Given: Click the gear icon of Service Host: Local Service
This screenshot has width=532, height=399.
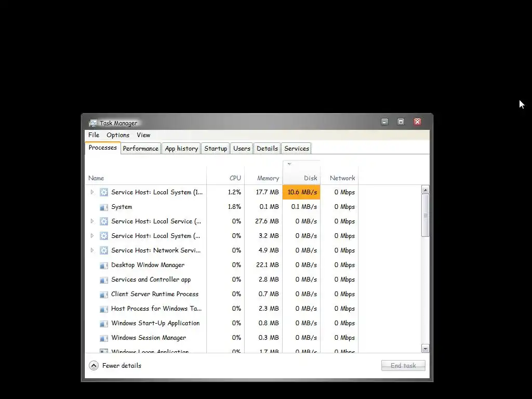Looking at the screenshot, I should [104, 221].
